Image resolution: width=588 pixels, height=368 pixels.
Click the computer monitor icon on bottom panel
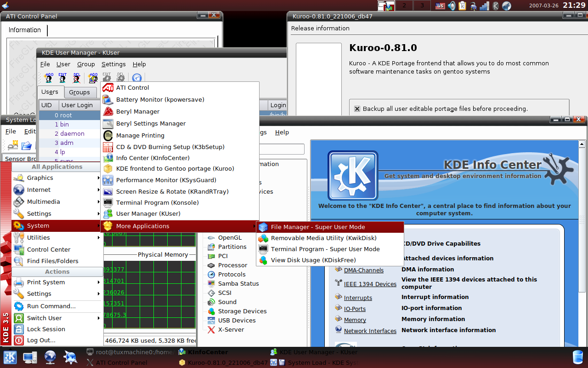pyautogui.click(x=30, y=357)
